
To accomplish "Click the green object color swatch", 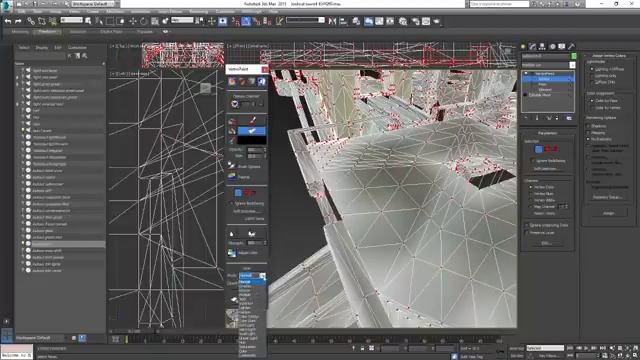I will click(x=573, y=56).
